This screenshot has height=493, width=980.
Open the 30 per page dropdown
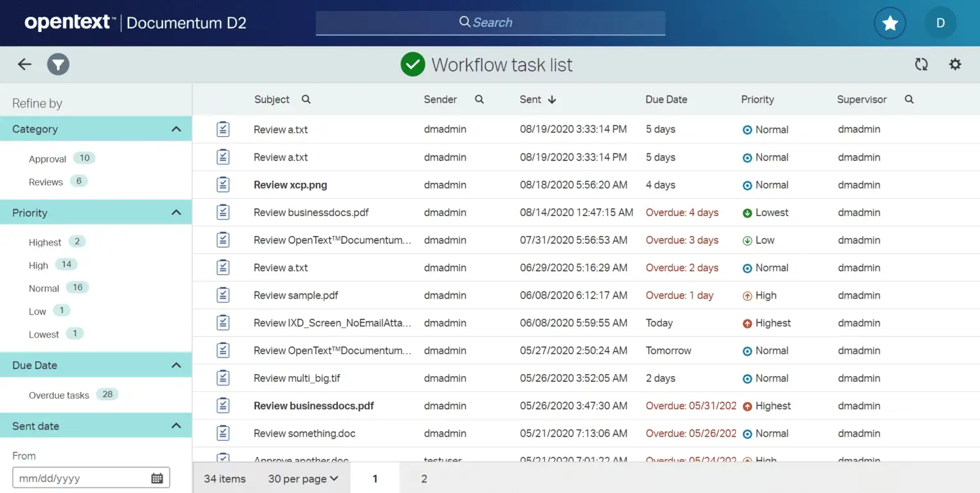tap(303, 479)
